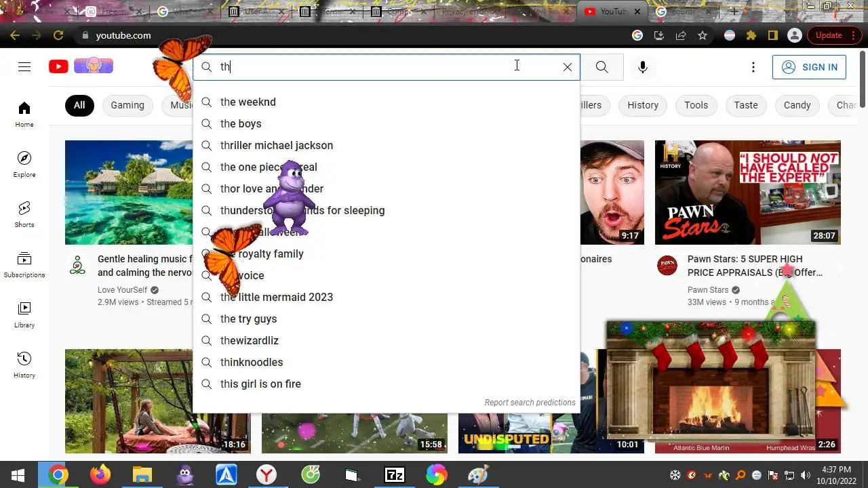Click the SIGN IN button
The height and width of the screenshot is (488, 868).
click(x=809, y=67)
